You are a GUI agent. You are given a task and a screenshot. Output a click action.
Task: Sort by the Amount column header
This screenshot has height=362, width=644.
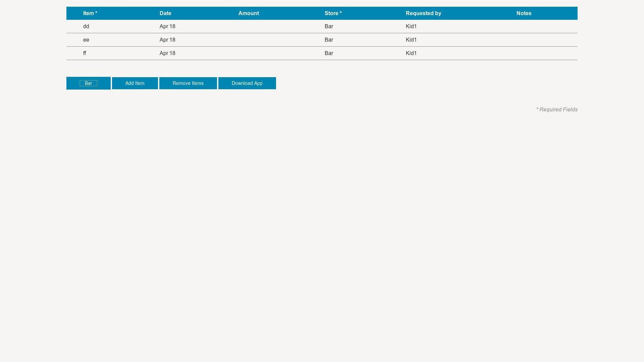pos(249,13)
